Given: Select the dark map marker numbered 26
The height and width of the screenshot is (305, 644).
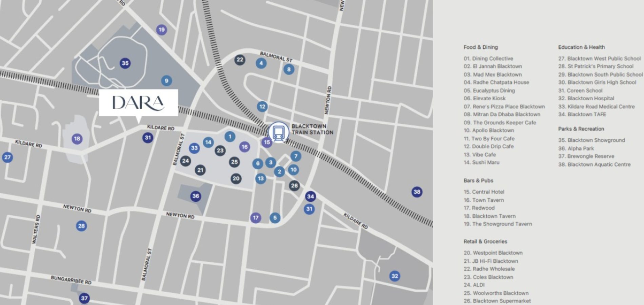Looking at the screenshot, I should point(294,185).
